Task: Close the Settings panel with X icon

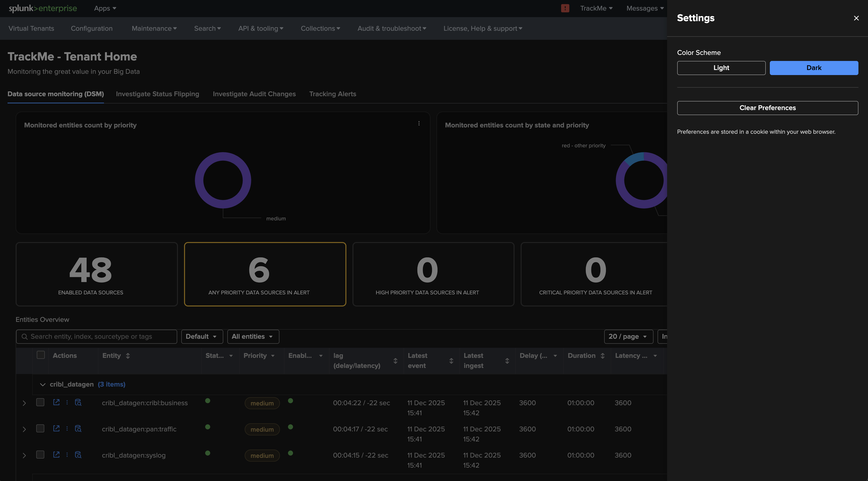Action: point(856,18)
